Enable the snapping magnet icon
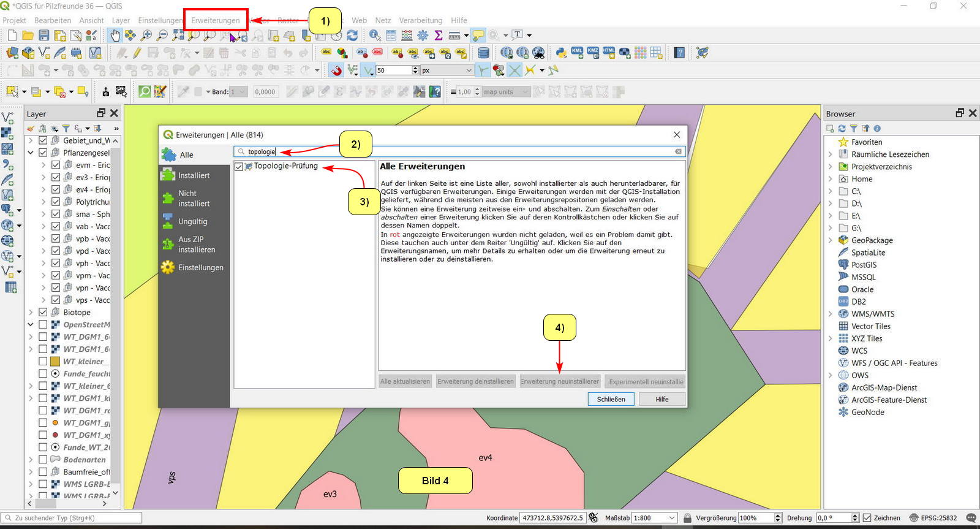980x529 pixels. point(336,70)
